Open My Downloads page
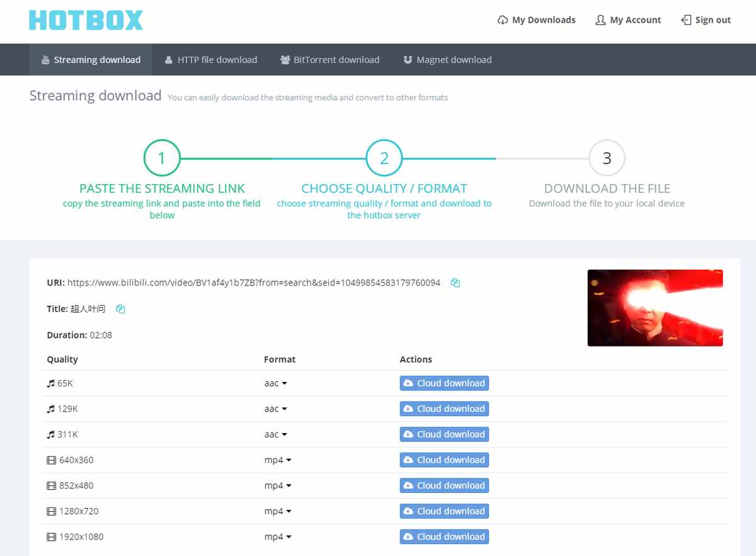 pos(537,20)
